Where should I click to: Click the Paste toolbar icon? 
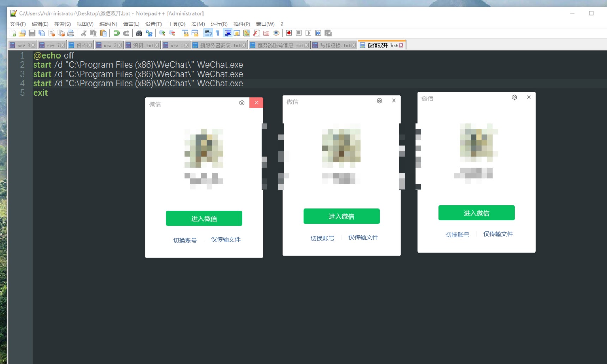(x=103, y=33)
